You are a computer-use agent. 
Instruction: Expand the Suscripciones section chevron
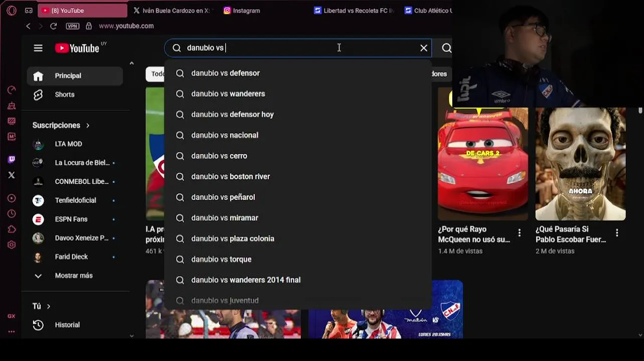pos(88,125)
